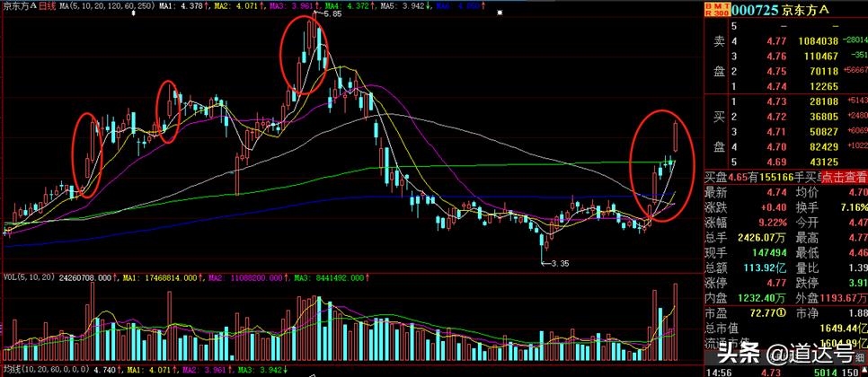868x377 pixels.
Task: Click the BMT R300 badge icon
Action: tap(717, 9)
